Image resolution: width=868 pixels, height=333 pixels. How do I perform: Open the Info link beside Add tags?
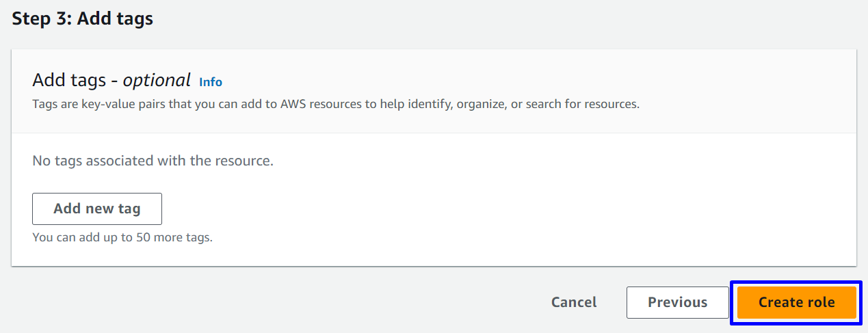(x=211, y=82)
